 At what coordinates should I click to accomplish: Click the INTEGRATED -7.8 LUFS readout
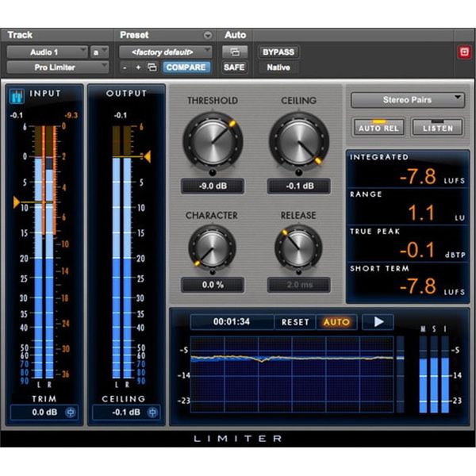(x=408, y=170)
